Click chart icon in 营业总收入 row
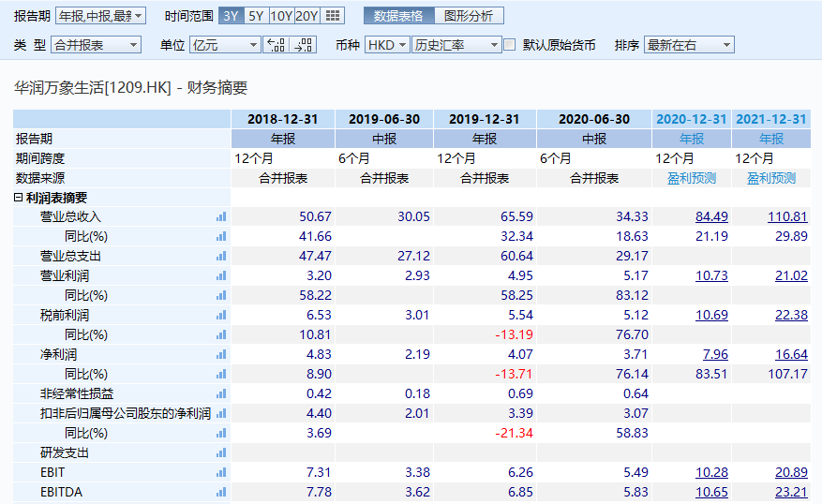822x504 pixels. tap(221, 216)
